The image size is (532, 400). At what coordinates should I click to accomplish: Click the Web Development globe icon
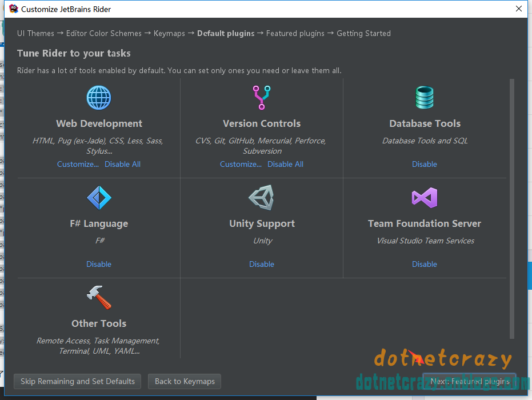point(99,98)
